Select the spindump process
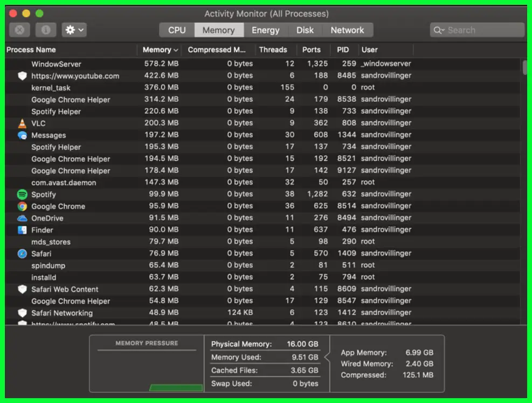 point(262,265)
